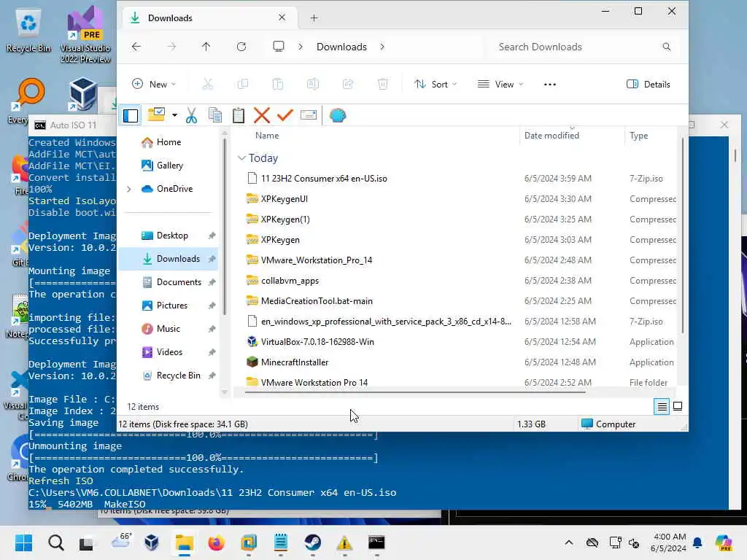Viewport: 747px width, 560px height.
Task: Click the chevron before Downloads in the address bar
Action: pyautogui.click(x=300, y=47)
